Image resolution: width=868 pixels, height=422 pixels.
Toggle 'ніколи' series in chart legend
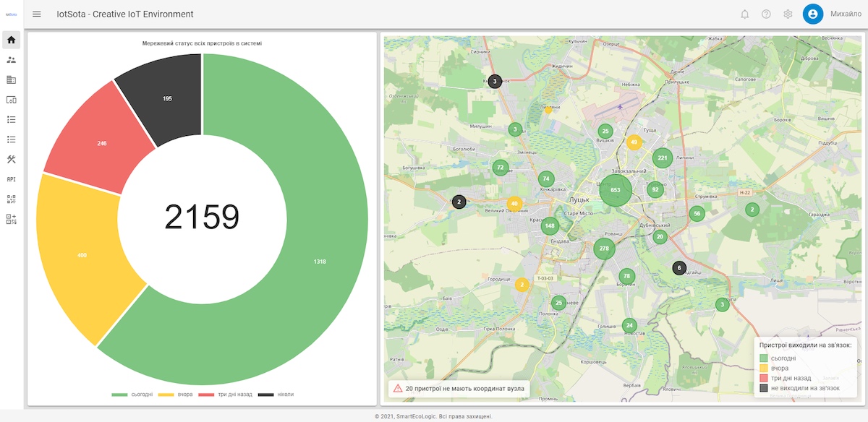(276, 394)
